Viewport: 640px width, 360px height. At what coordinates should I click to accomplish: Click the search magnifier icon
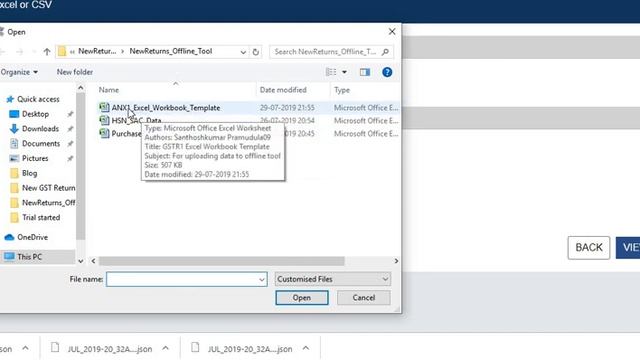pos(385,52)
